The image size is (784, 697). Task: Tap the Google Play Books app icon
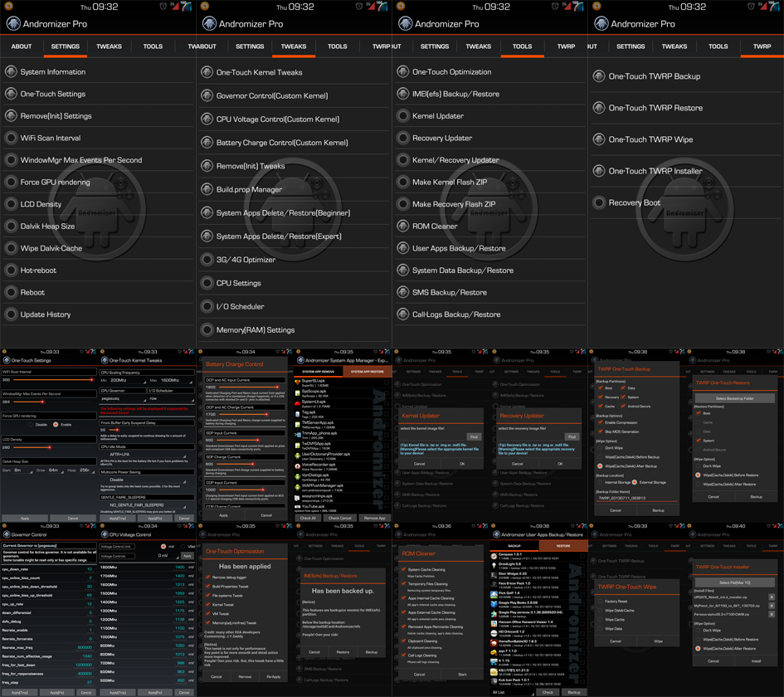click(x=494, y=604)
